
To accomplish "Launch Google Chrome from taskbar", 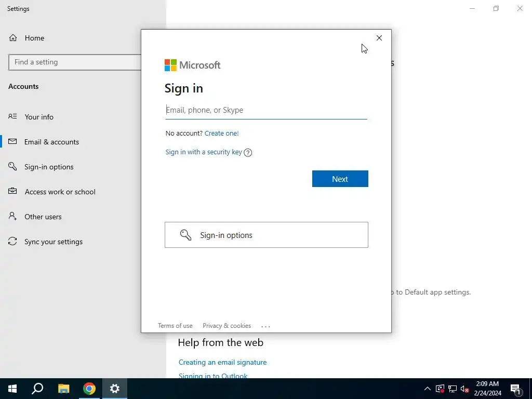I will [89, 389].
